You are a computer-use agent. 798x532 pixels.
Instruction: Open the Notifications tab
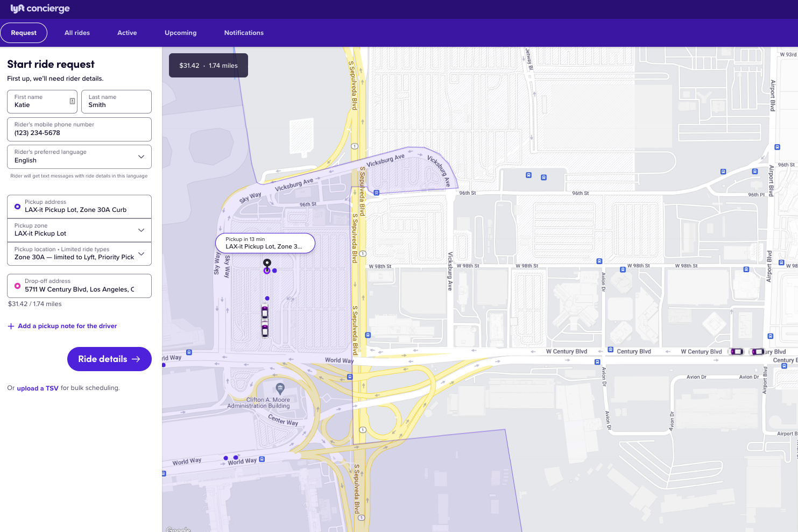(244, 33)
